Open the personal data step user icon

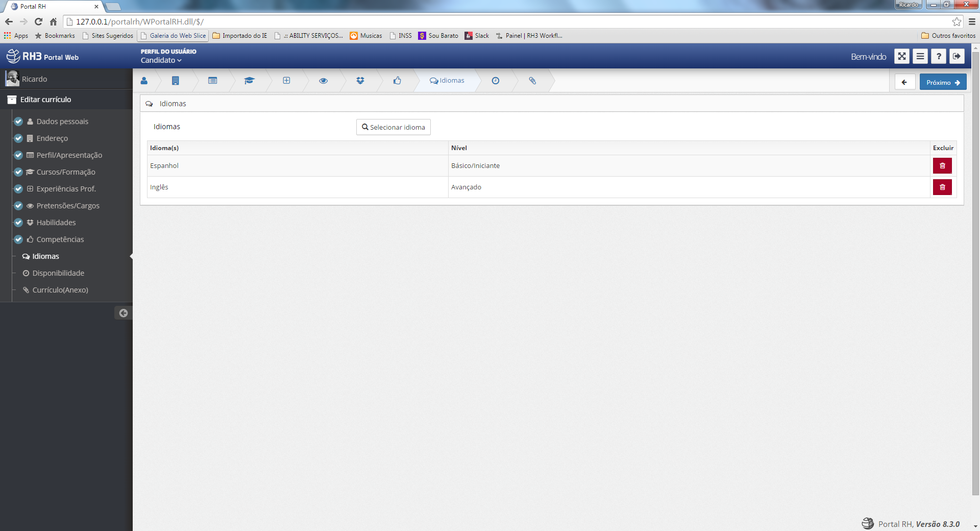coord(144,81)
